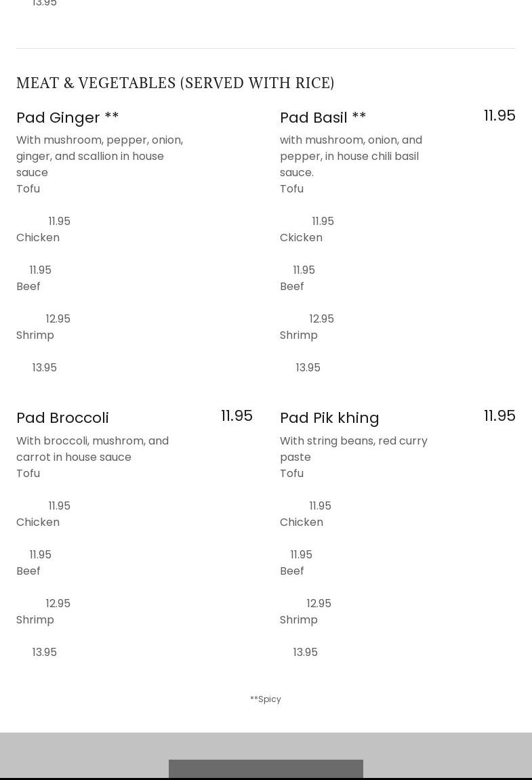Select the Pad Broccoli dish heading
532x780 pixels.
coord(62,417)
